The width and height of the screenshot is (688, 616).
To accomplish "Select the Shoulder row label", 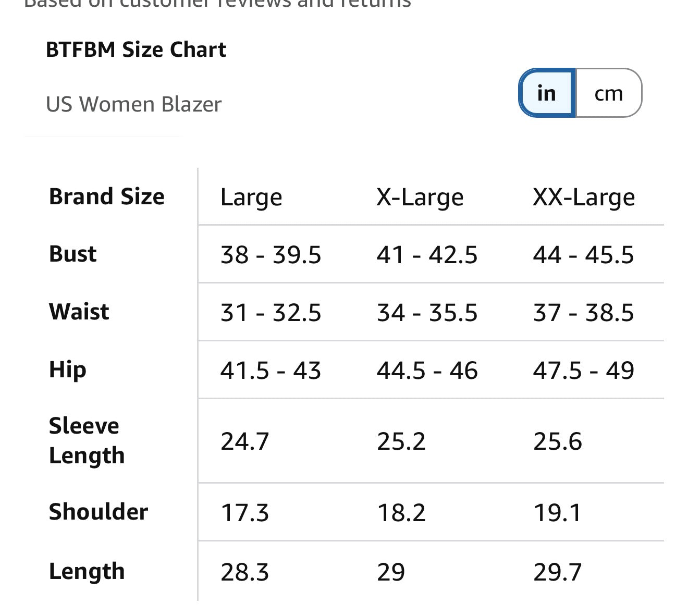I will (99, 512).
